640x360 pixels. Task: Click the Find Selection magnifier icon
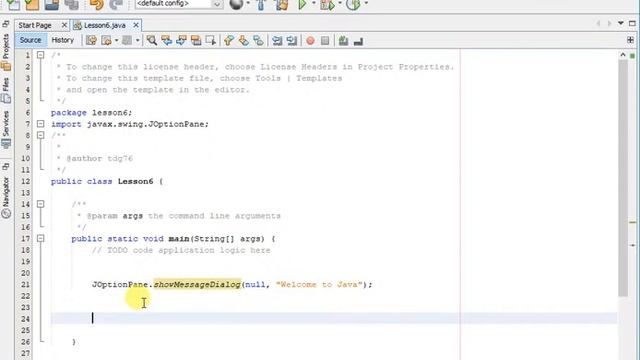click(152, 40)
